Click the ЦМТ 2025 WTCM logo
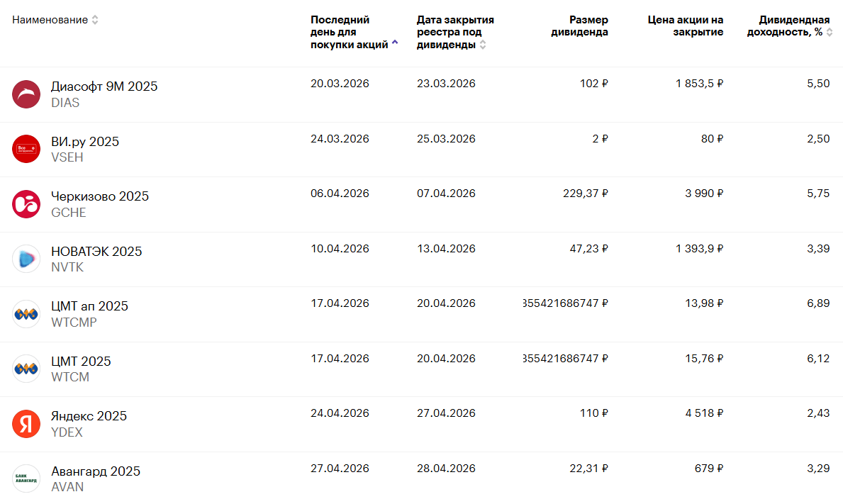This screenshot has height=504, width=843. pos(26,369)
